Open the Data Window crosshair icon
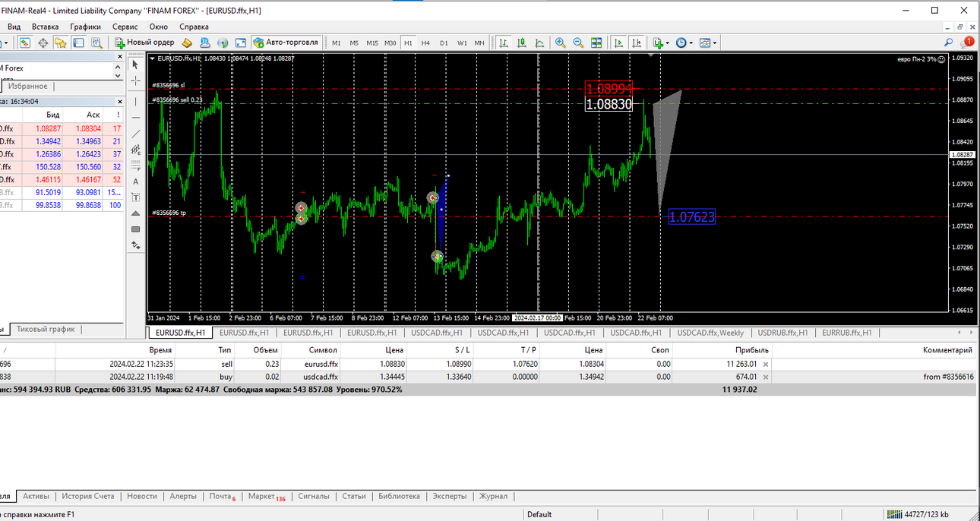The width and height of the screenshot is (980, 521). tap(43, 43)
